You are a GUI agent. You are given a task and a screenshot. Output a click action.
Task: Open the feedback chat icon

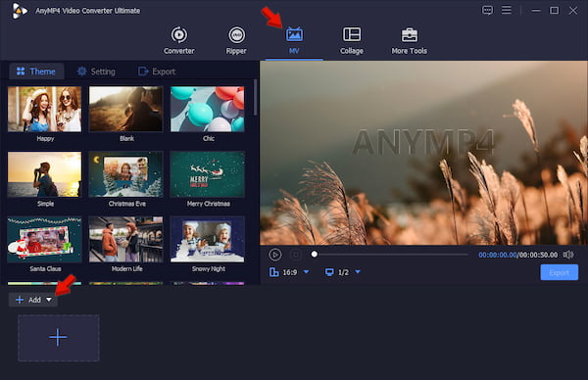point(487,10)
